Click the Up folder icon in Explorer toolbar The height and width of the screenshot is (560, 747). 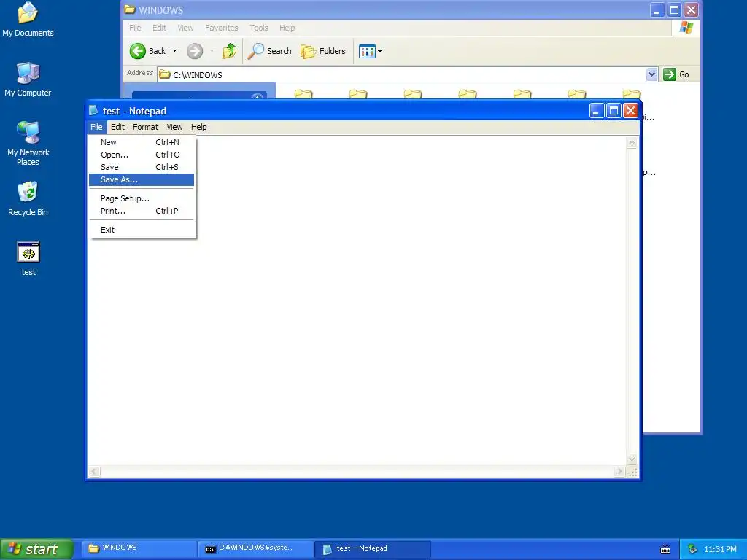click(230, 51)
